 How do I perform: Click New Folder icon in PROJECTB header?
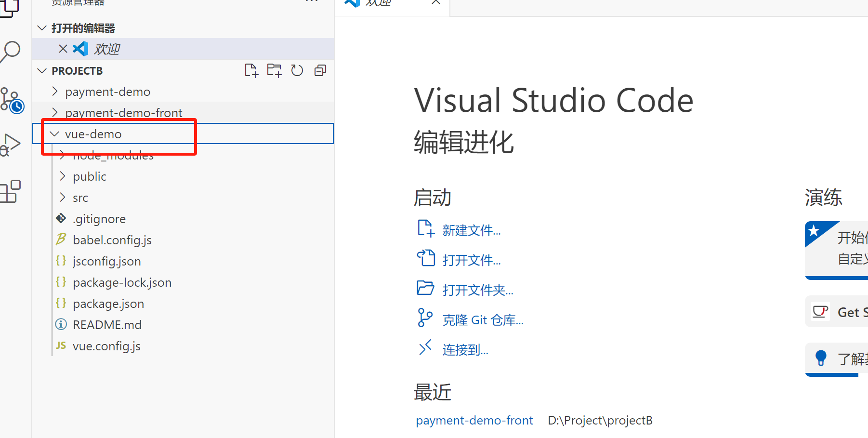point(274,70)
